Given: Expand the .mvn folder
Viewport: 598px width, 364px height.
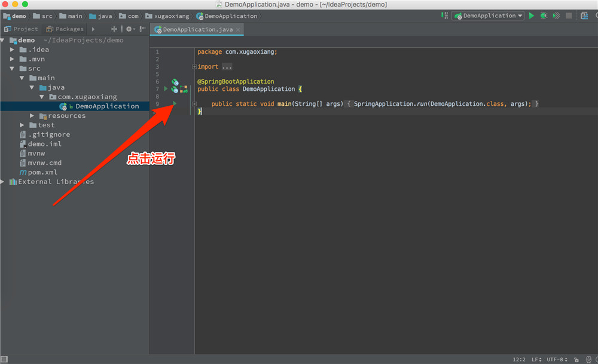Looking at the screenshot, I should (x=12, y=59).
